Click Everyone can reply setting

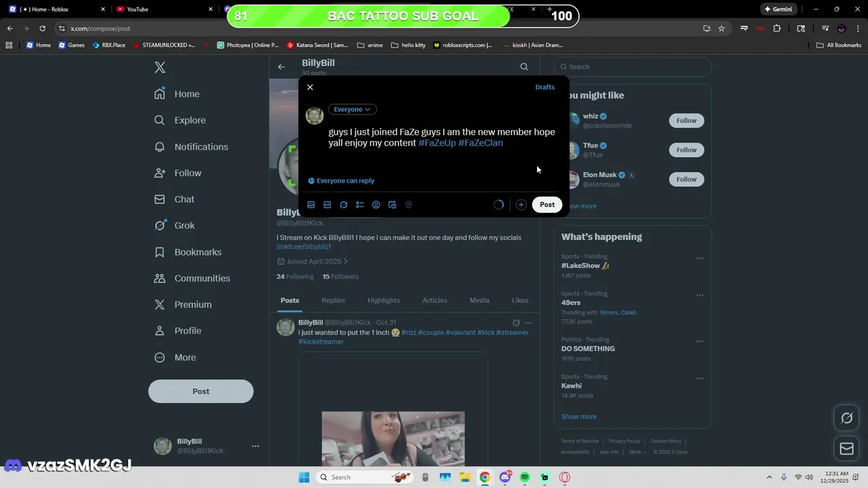[x=341, y=181]
